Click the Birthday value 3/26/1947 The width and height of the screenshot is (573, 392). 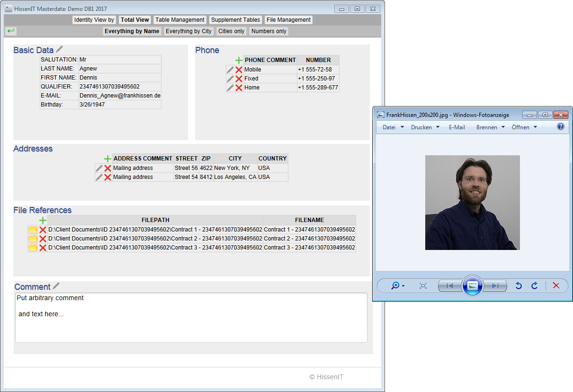120,105
